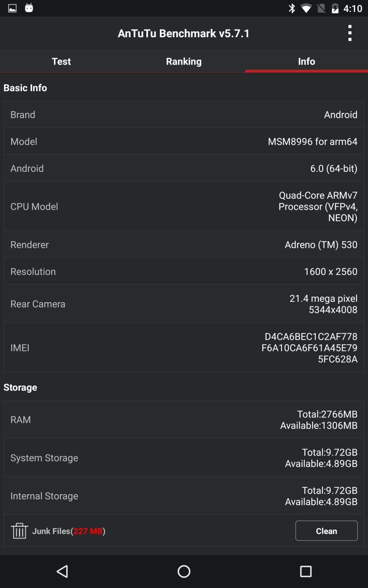Tap the Renderer Adreno 530 row
Image resolution: width=368 pixels, height=588 pixels.
184,245
